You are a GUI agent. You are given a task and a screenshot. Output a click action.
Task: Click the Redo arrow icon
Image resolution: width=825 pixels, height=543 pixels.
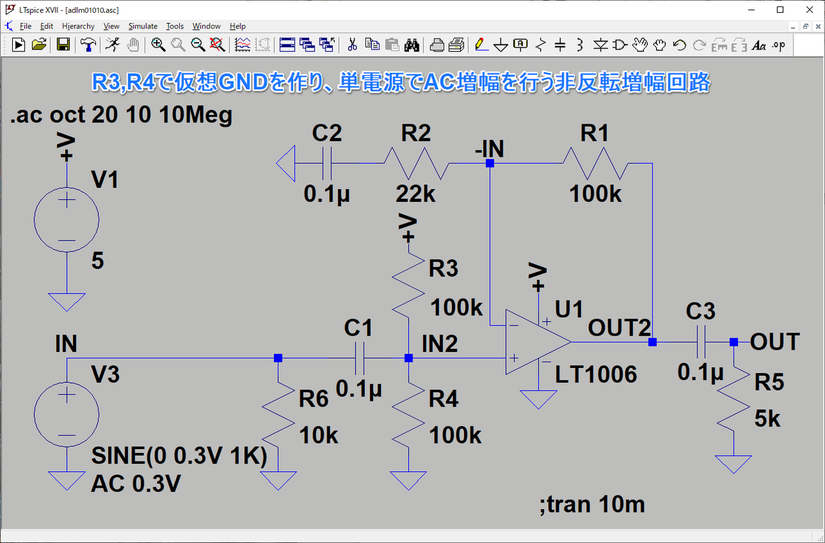(x=699, y=45)
